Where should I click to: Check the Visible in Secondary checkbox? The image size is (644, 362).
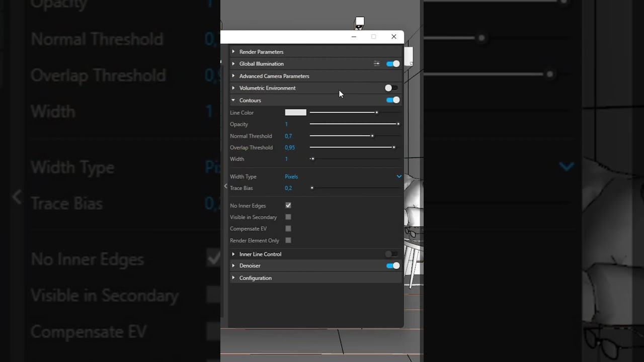tap(288, 217)
